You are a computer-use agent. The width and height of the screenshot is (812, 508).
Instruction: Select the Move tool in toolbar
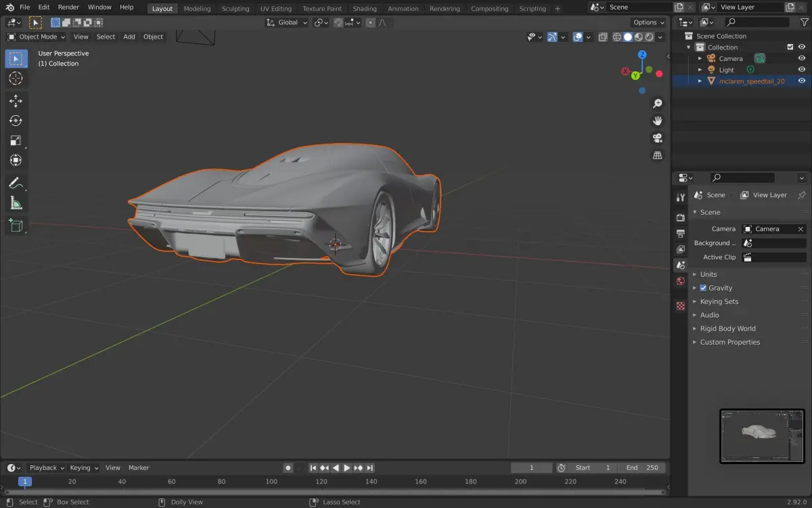[16, 101]
